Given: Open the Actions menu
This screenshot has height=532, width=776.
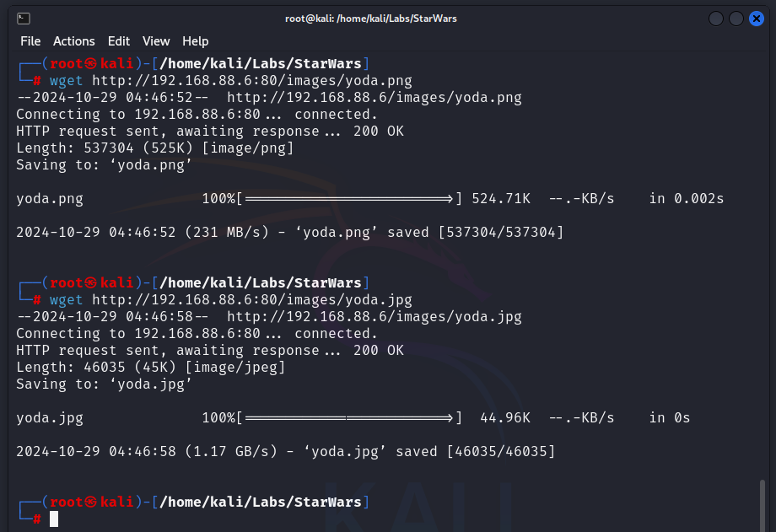Looking at the screenshot, I should (x=74, y=41).
